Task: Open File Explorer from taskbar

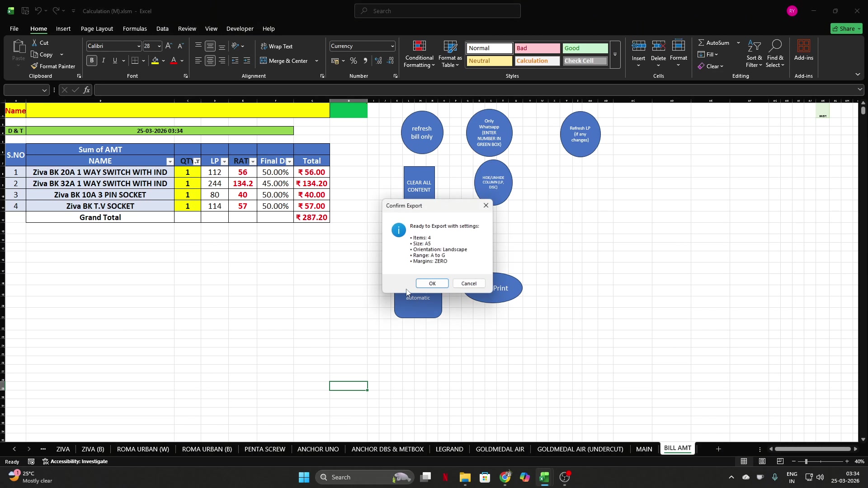Action: click(x=465, y=477)
